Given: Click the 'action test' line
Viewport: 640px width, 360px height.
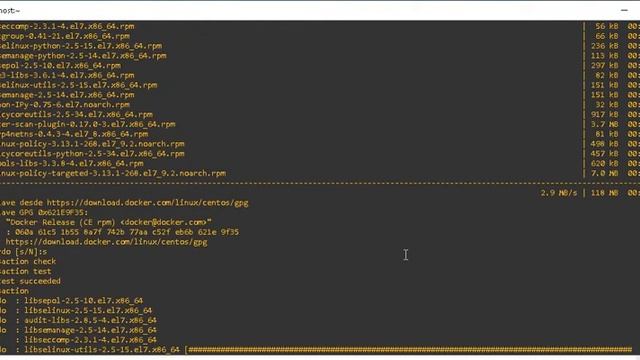Looking at the screenshot, I should click(26, 271).
